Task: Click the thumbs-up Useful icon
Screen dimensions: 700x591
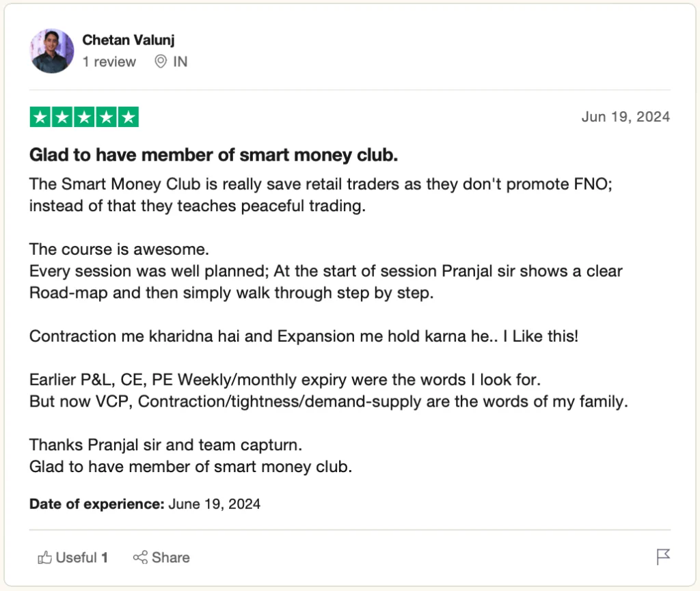Action: point(44,557)
